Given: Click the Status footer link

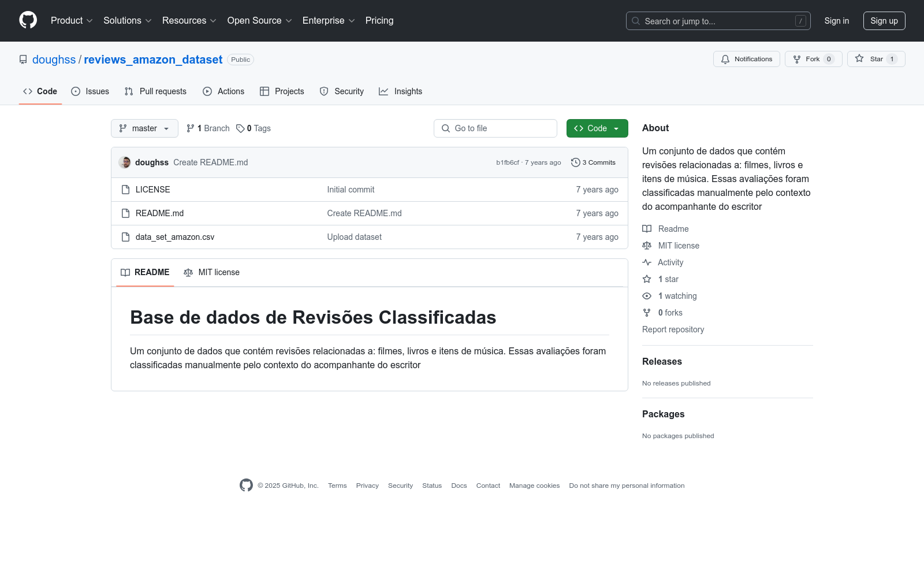Looking at the screenshot, I should (432, 486).
